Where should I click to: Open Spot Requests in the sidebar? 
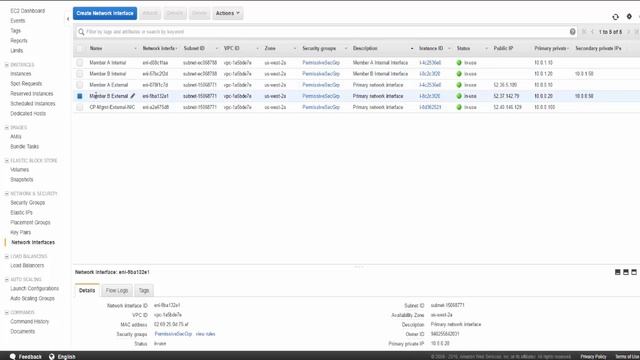tap(26, 83)
